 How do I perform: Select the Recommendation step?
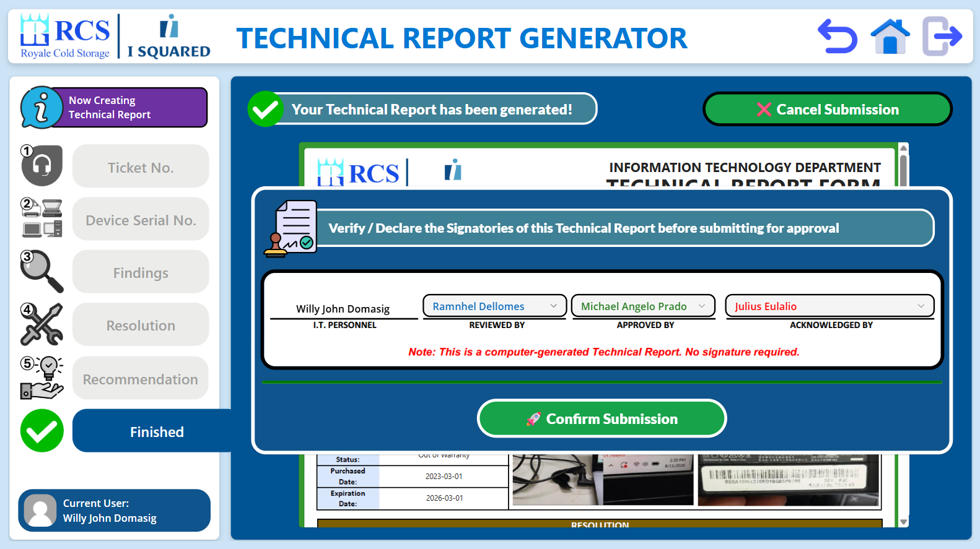click(141, 378)
